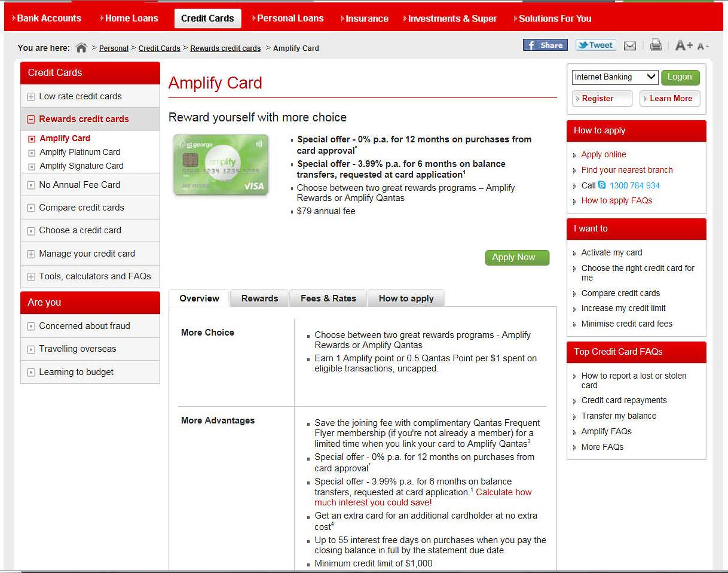Open How to apply FAQs link
Viewport: 728px width, 573px height.
point(617,200)
